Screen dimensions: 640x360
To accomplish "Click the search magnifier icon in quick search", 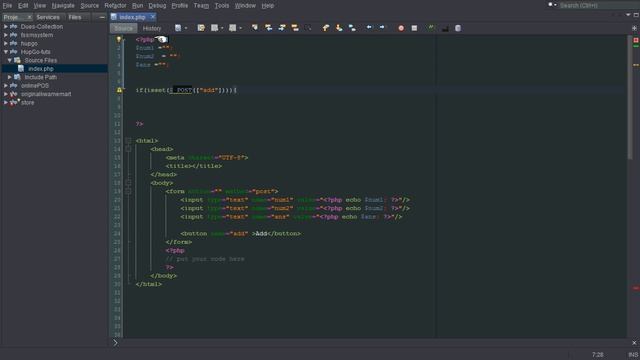I will tap(551, 5).
